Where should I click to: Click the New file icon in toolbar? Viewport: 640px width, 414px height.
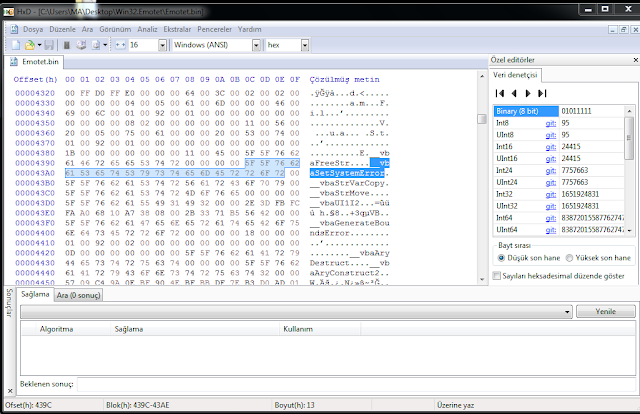16,45
